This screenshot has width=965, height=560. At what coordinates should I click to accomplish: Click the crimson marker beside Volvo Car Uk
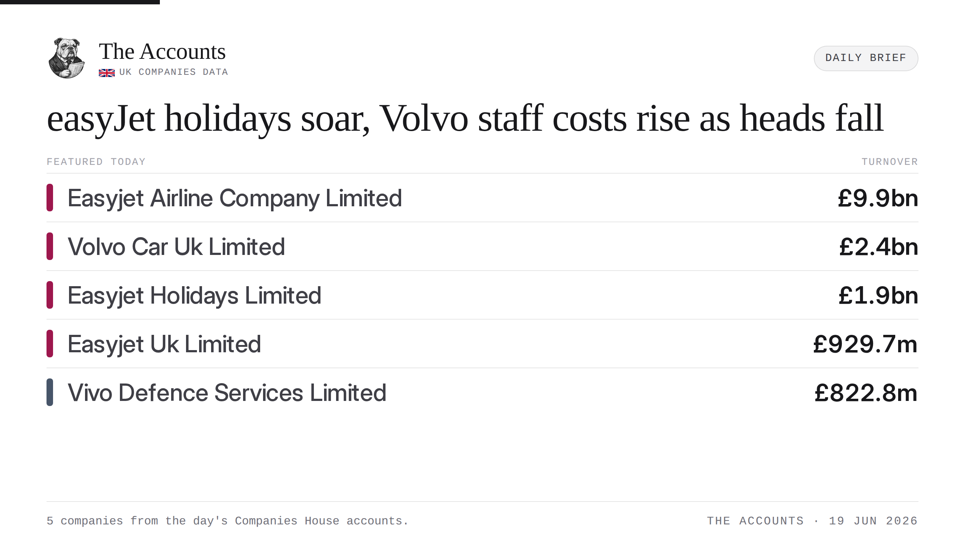point(50,246)
